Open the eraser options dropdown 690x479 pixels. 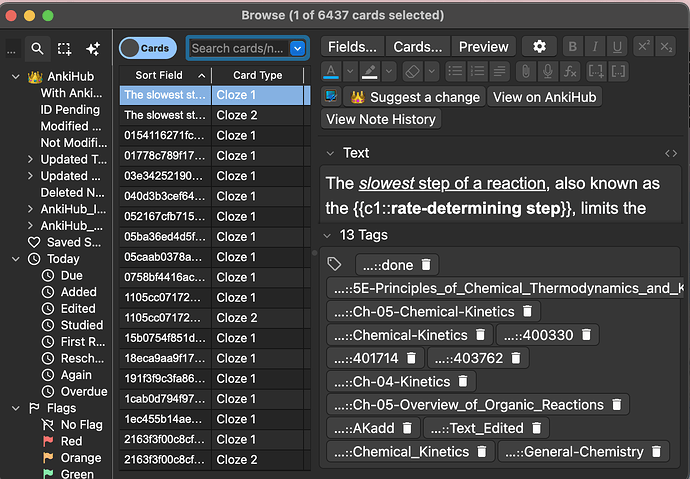[x=432, y=71]
